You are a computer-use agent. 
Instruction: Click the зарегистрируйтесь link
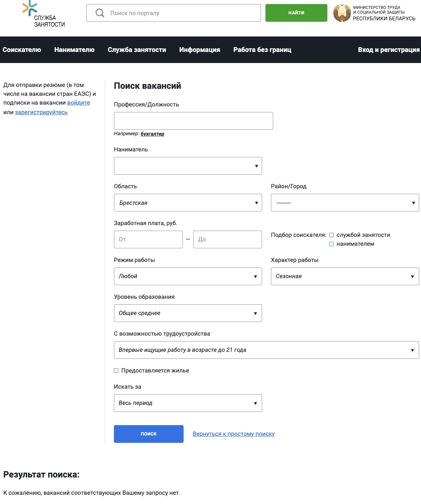pos(41,112)
